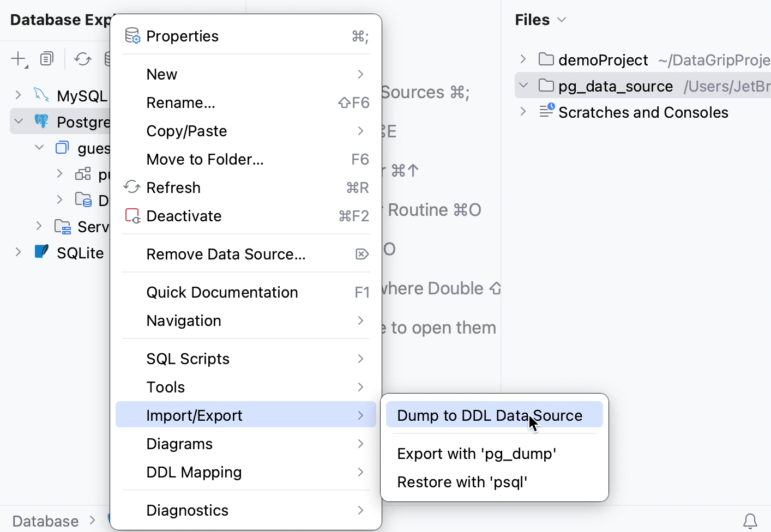Click the Database breadcrumb in status bar
Viewport: 771px width, 532px height.
(46, 521)
